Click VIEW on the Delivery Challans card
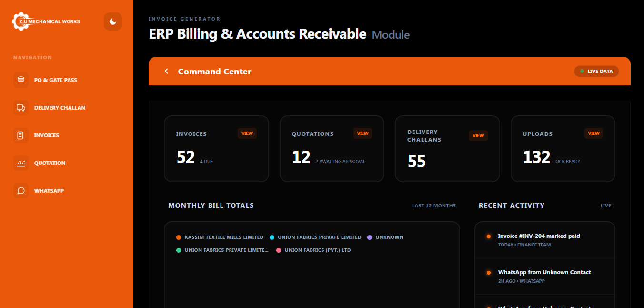644x308 pixels. [478, 135]
